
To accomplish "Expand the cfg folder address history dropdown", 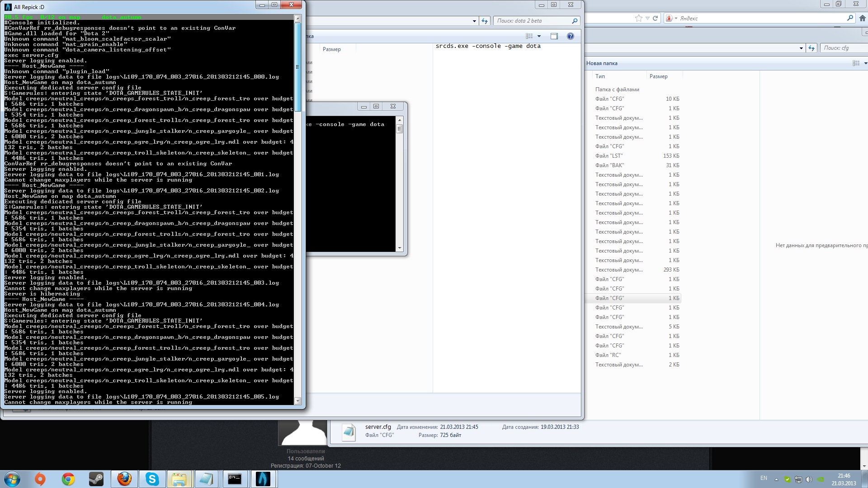I will [x=801, y=48].
